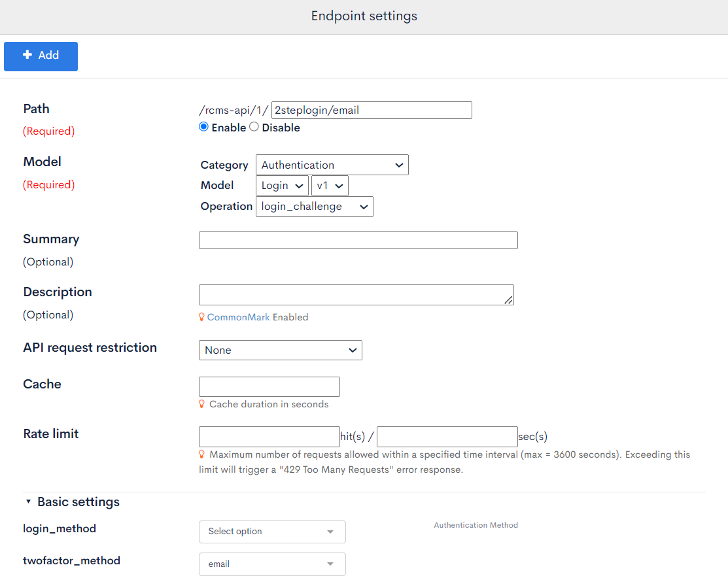Screen dimensions: 728x580
Task: Click the blue Add button
Action: pos(41,56)
